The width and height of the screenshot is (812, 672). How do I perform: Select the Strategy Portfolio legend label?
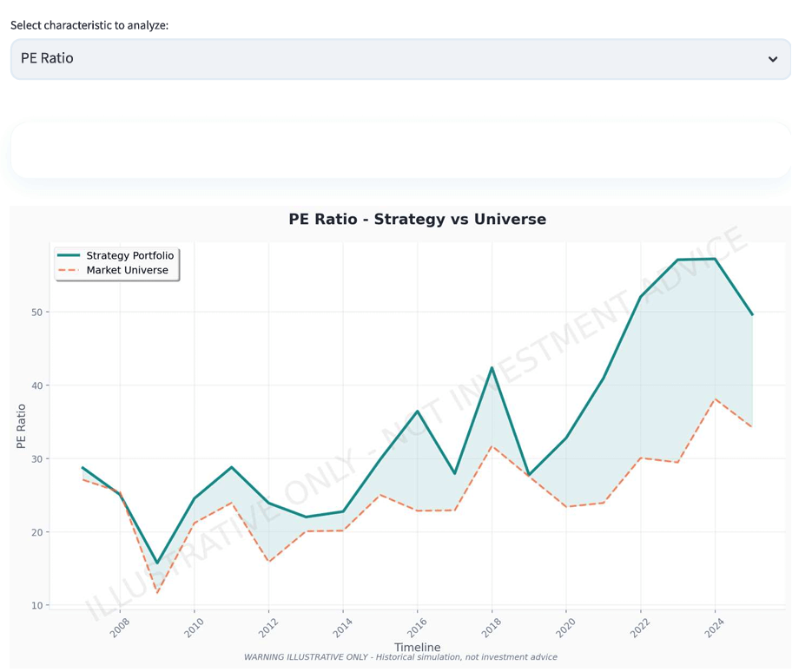pyautogui.click(x=129, y=255)
